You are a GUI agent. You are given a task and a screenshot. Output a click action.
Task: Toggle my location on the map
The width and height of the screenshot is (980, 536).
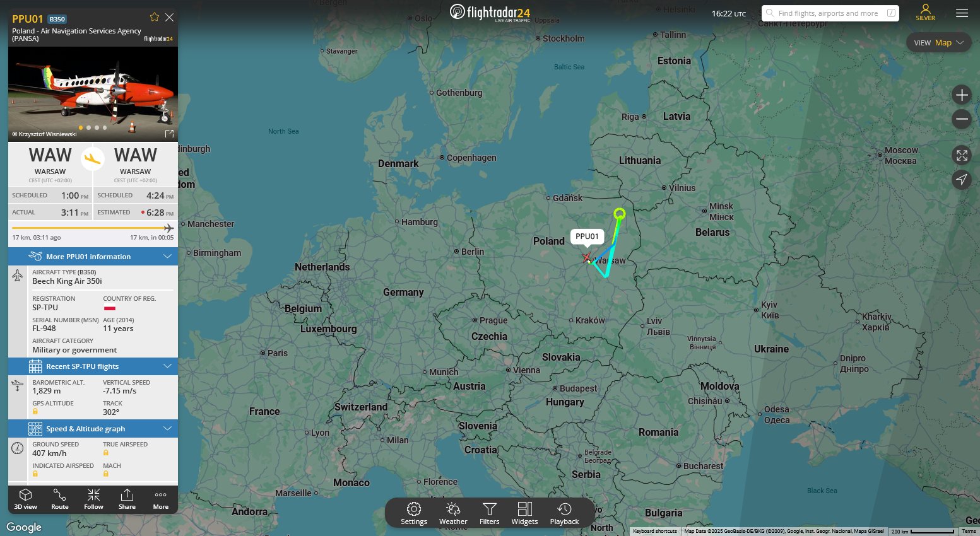[x=962, y=180]
